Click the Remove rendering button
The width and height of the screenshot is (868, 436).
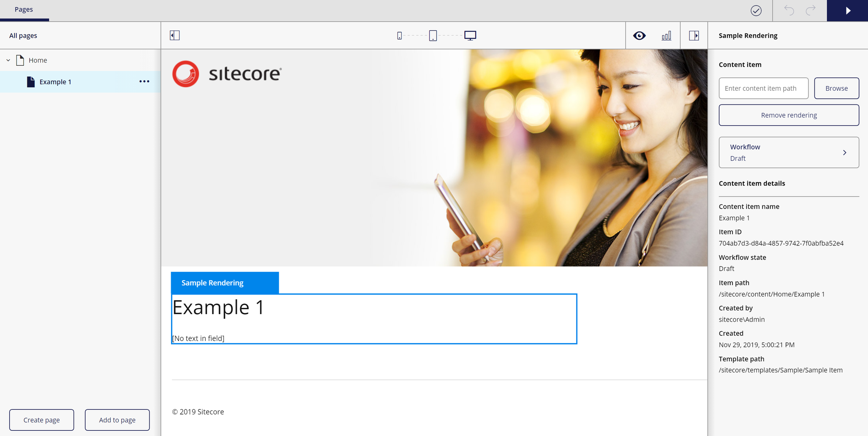pyautogui.click(x=788, y=115)
